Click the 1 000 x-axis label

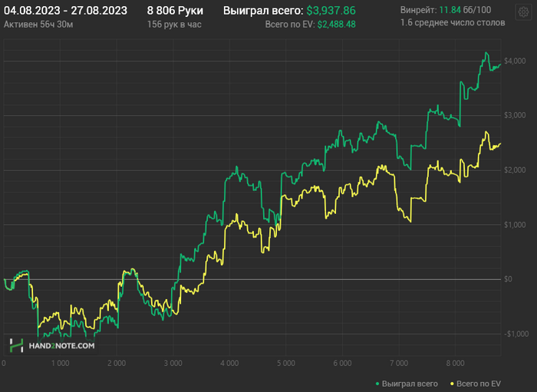tap(61, 364)
